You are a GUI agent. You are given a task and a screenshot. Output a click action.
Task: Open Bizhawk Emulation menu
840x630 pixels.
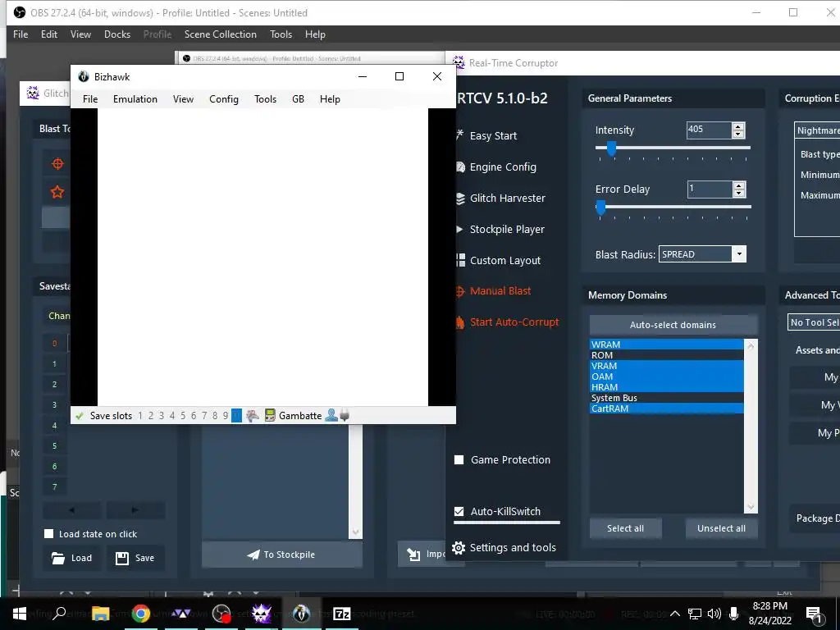pyautogui.click(x=135, y=99)
